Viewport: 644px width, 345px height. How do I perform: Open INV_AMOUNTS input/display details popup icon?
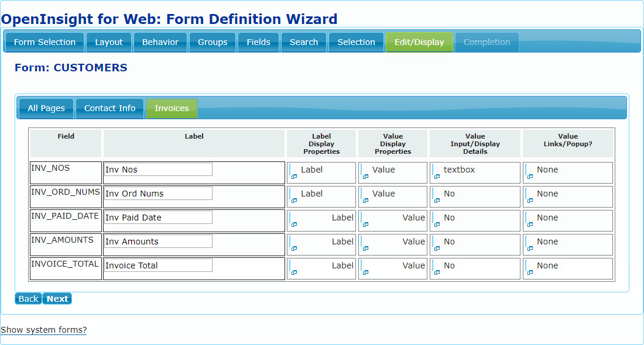437,249
